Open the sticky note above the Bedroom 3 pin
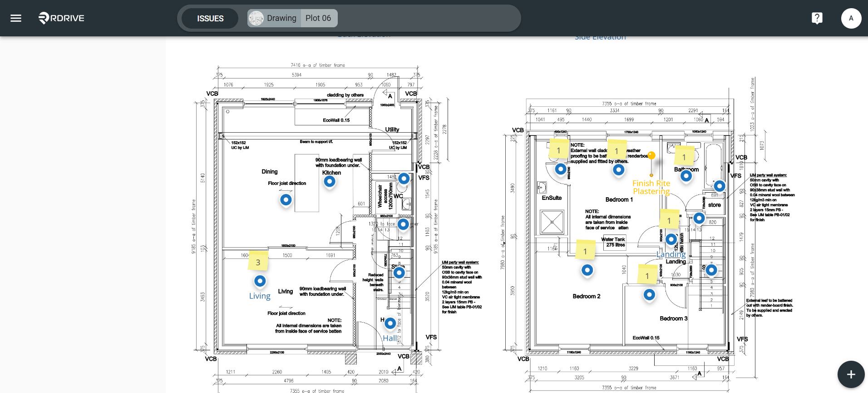The height and width of the screenshot is (393, 868). click(647, 275)
